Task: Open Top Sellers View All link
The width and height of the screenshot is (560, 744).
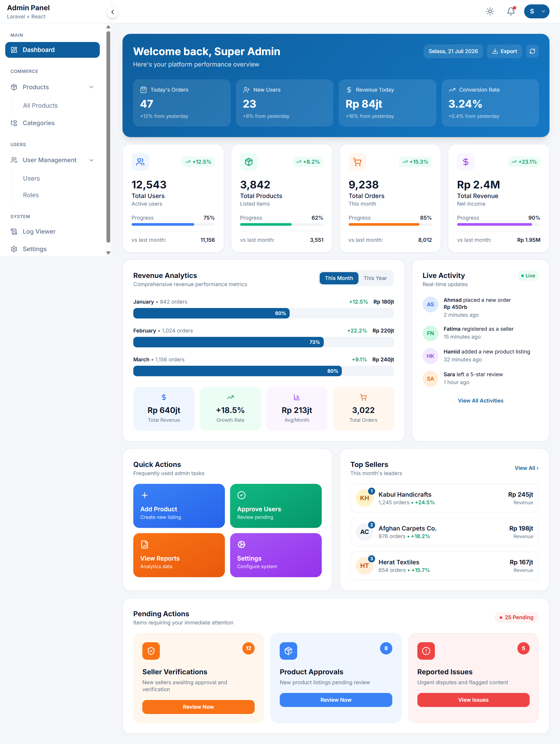Action: click(x=526, y=468)
